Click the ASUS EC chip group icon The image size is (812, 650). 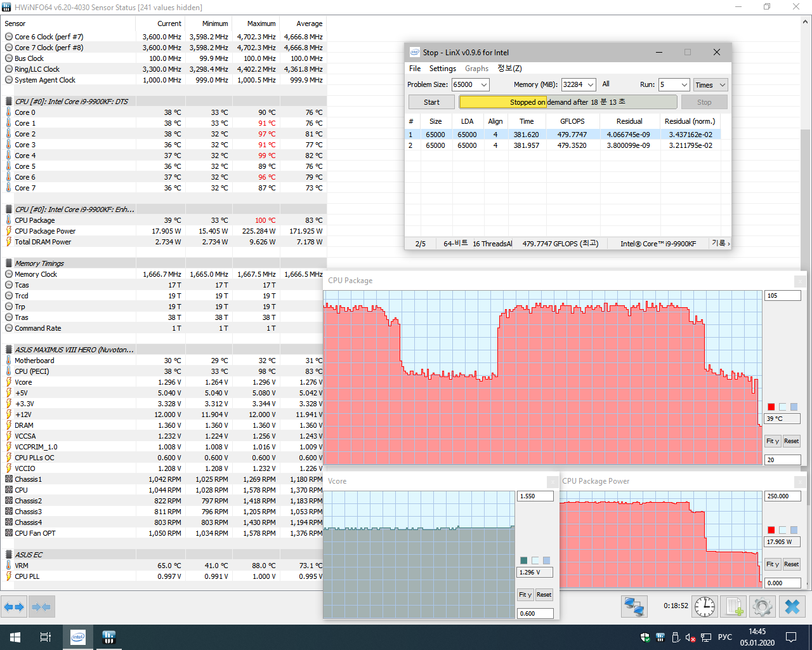[9, 555]
